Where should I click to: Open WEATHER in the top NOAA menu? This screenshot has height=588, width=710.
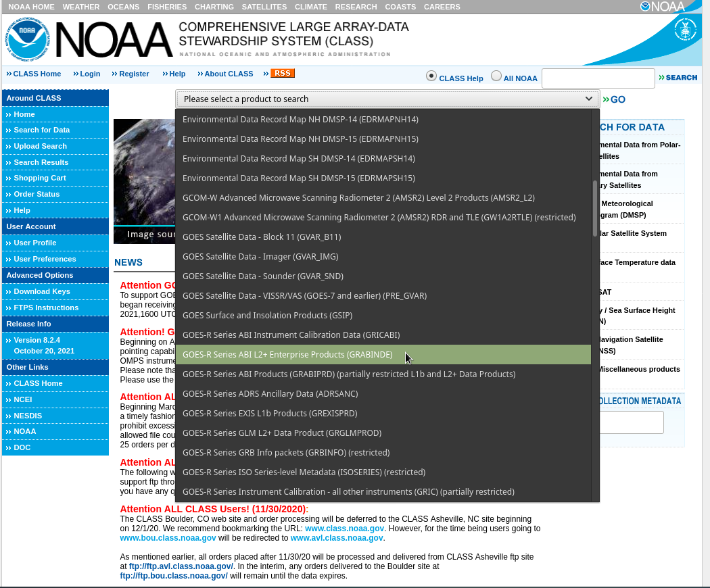coord(81,7)
